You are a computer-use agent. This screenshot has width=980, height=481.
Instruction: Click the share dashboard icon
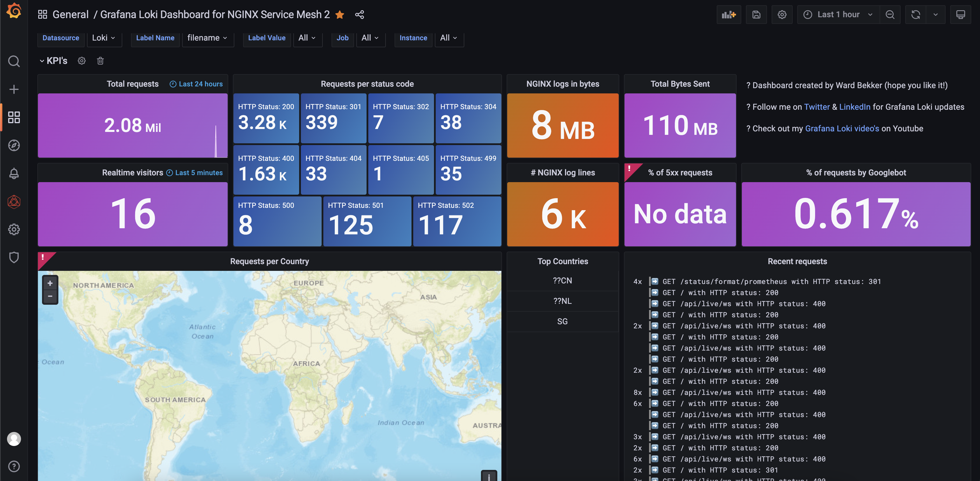click(360, 15)
